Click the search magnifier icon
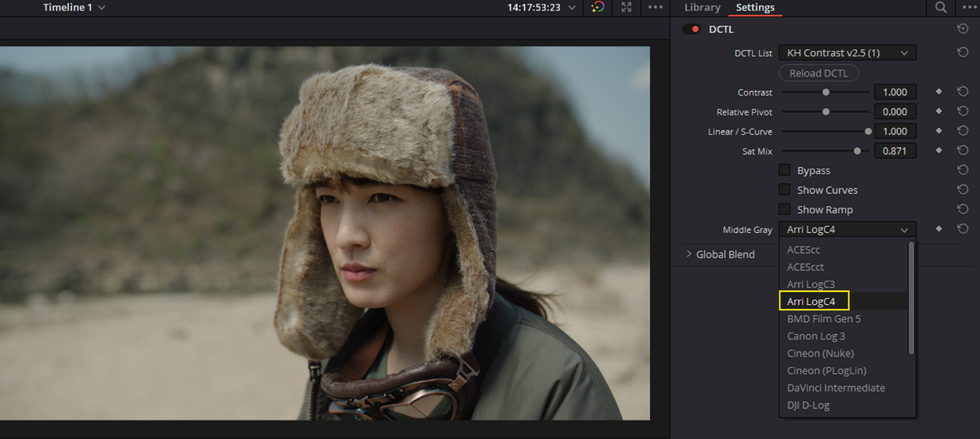This screenshot has width=980, height=439. pyautogui.click(x=940, y=8)
